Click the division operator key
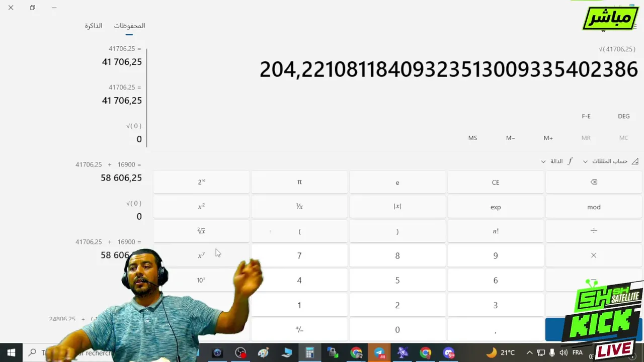Screen dimensions: 644x362 pyautogui.click(x=594, y=231)
